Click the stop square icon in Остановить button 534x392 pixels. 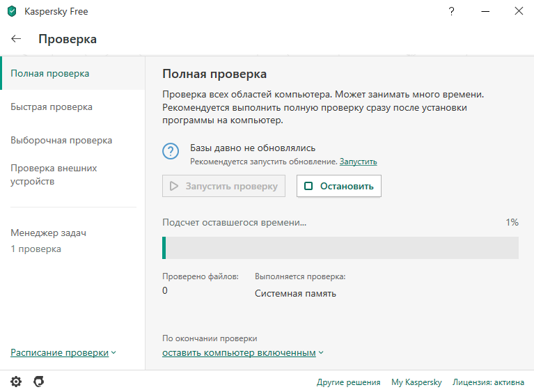[x=308, y=186]
